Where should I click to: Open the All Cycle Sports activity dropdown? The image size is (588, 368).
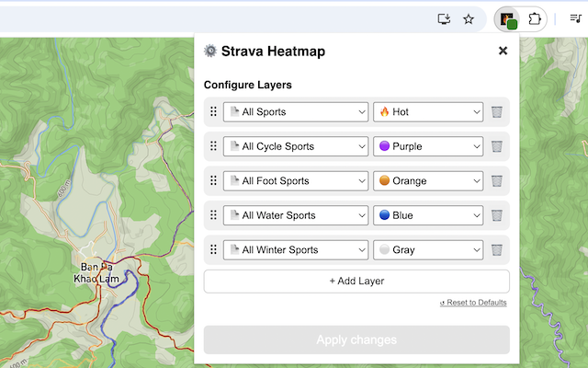click(x=296, y=146)
